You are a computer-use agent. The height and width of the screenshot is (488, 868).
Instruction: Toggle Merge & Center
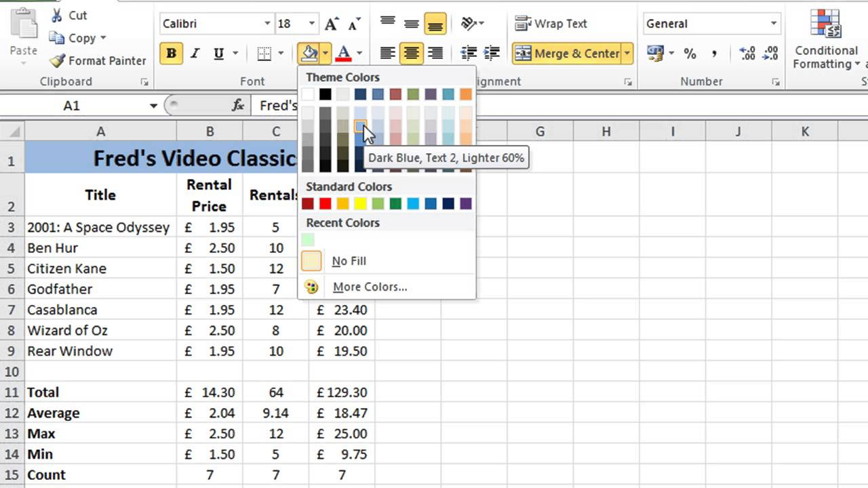point(571,53)
